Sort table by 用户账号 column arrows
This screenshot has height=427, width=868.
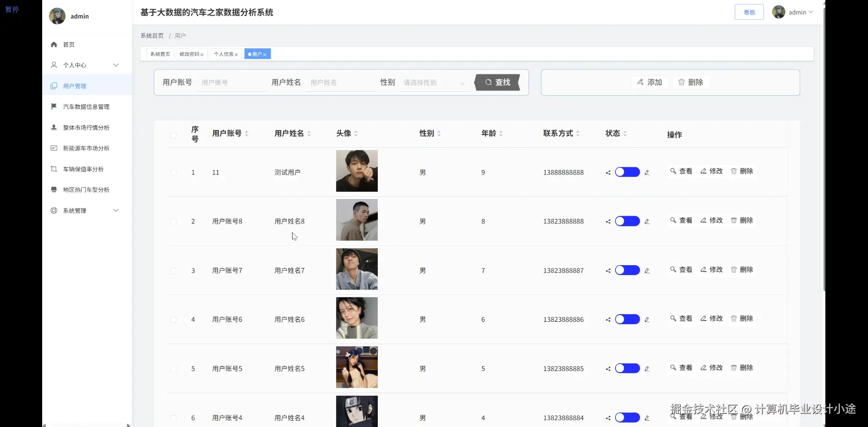pos(247,133)
